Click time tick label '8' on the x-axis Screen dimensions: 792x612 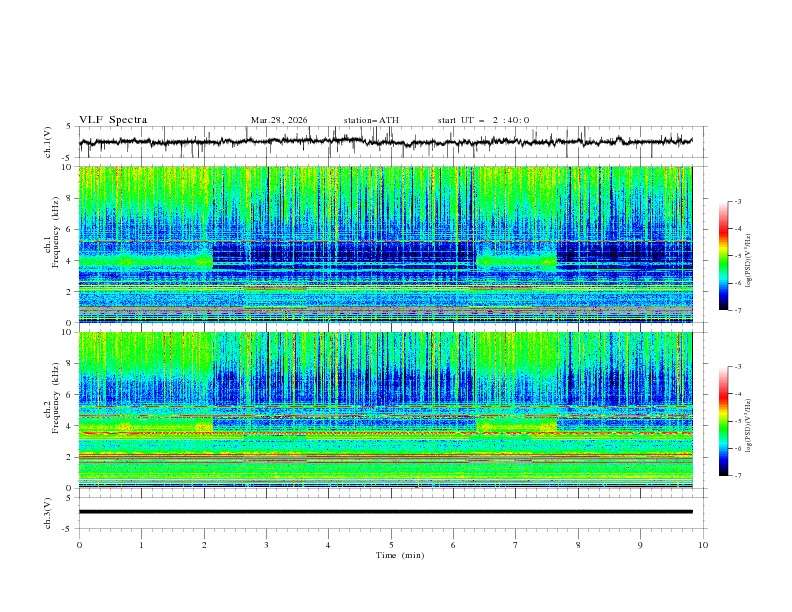click(x=578, y=545)
